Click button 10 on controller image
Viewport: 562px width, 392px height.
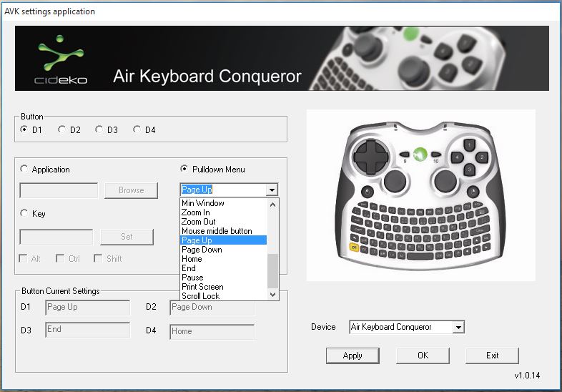pyautogui.click(x=436, y=155)
